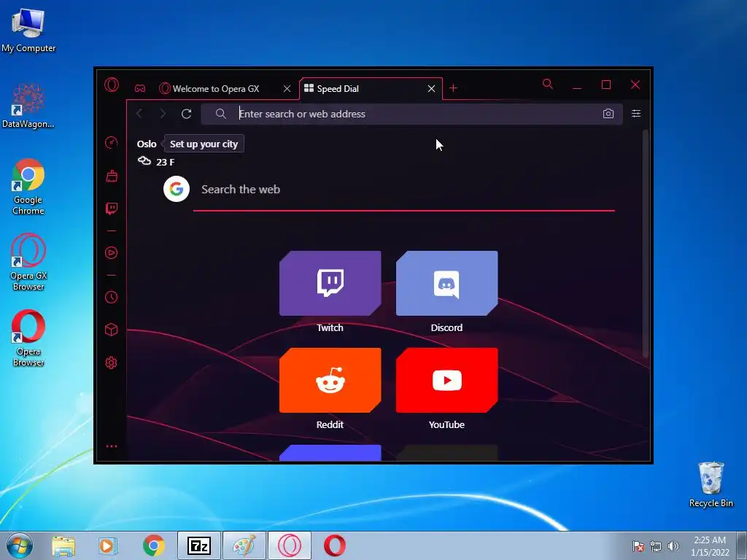Open the GX Corner gamepad icon
The width and height of the screenshot is (747, 560).
coord(140,88)
